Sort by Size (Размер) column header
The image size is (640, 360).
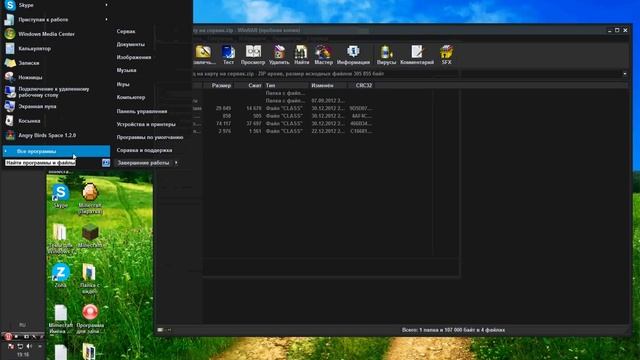point(219,85)
